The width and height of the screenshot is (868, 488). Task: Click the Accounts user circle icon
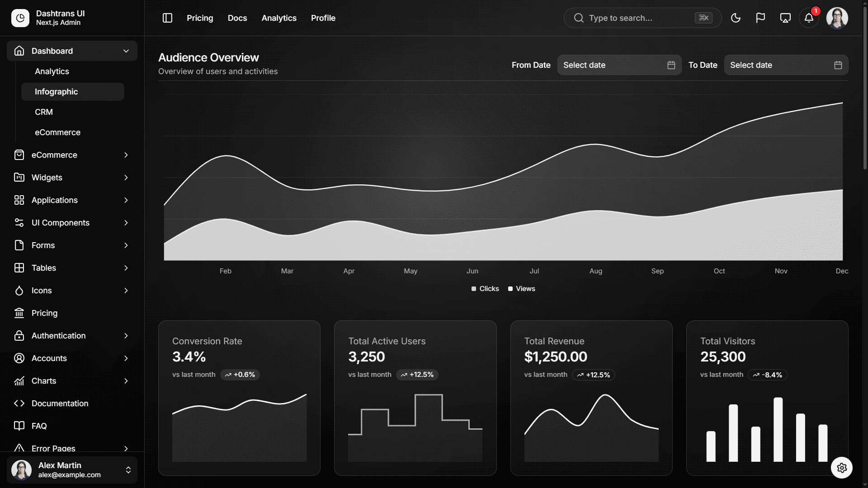coord(19,358)
